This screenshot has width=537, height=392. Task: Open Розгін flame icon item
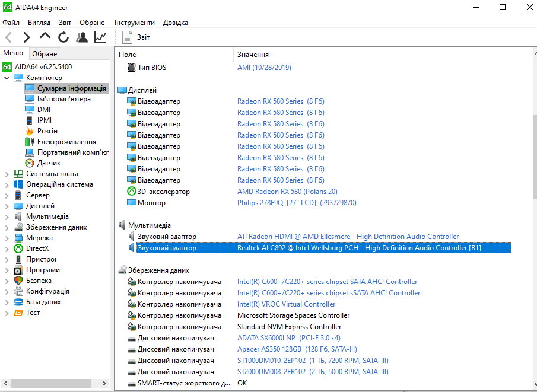tap(30, 131)
